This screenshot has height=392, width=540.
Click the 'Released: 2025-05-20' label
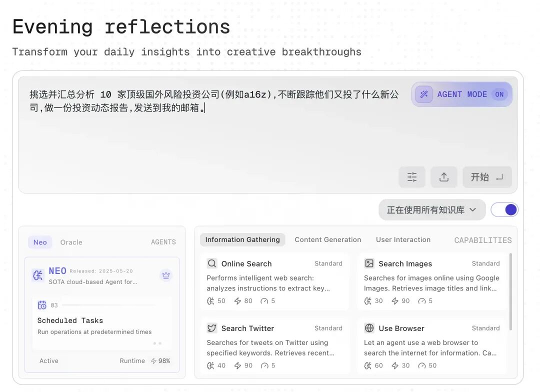point(101,271)
